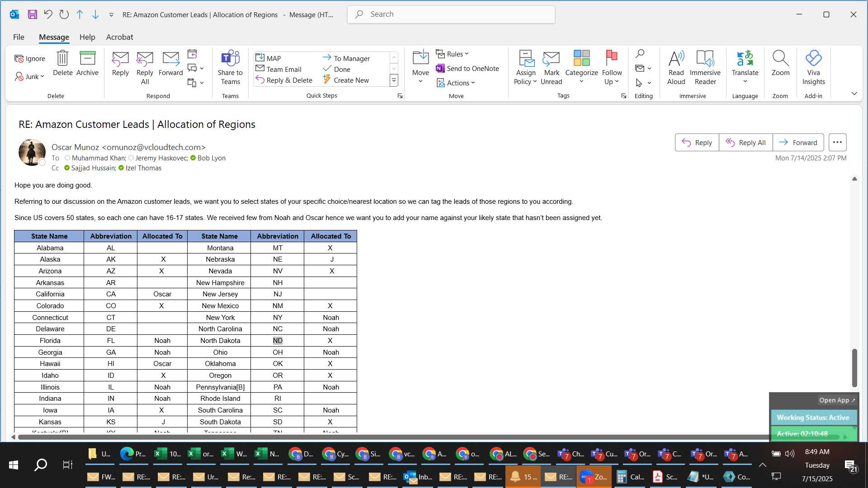Expand the Quick Steps gallery
The height and width of the screenshot is (488, 868).
click(394, 80)
